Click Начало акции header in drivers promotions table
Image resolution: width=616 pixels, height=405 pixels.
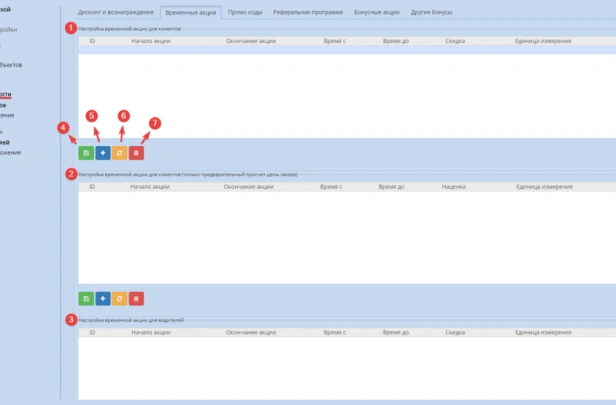[149, 331]
